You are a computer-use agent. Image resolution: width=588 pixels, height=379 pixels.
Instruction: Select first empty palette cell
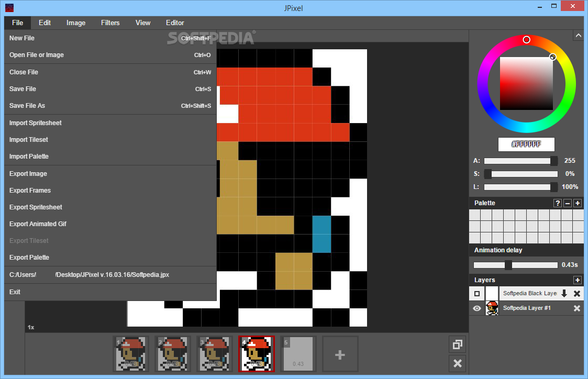click(475, 215)
